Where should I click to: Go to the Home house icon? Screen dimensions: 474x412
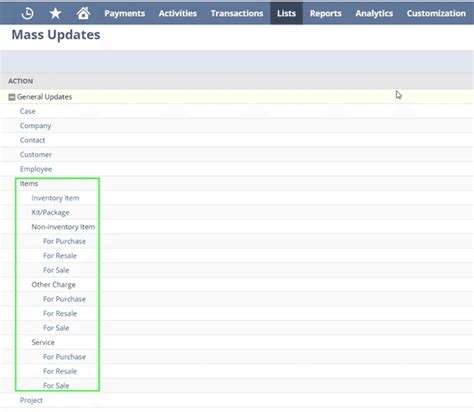pyautogui.click(x=83, y=13)
